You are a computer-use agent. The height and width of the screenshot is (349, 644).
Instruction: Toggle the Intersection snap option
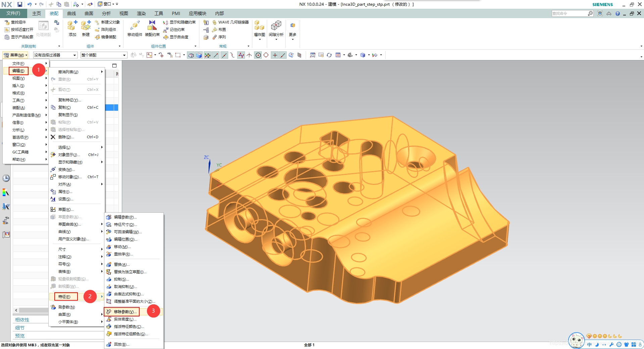249,55
